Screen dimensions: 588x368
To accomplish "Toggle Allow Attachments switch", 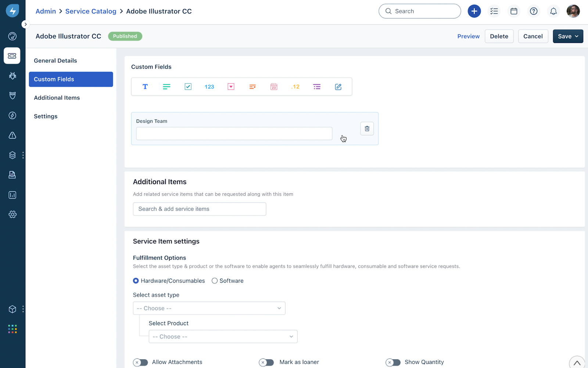I will tap(140, 362).
